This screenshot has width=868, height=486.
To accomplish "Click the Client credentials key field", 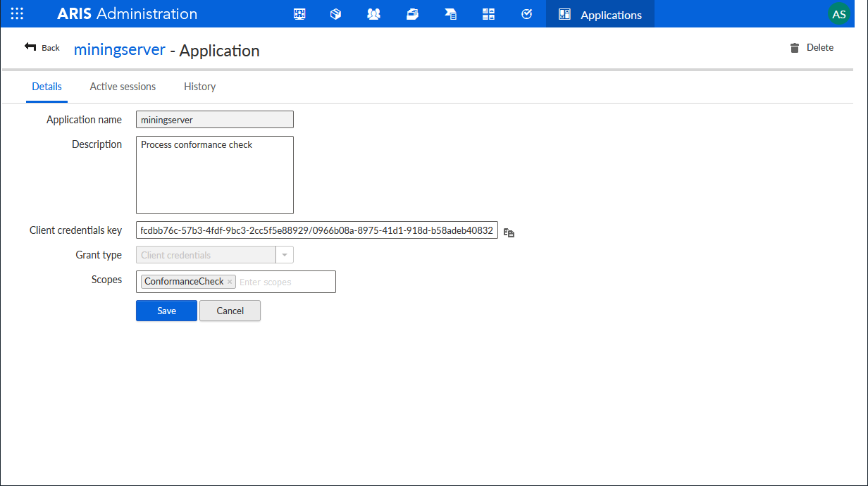I will 317,230.
